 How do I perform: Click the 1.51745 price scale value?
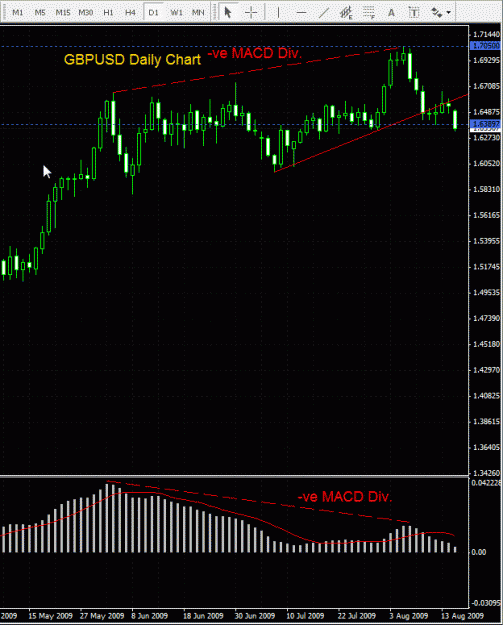486,267
